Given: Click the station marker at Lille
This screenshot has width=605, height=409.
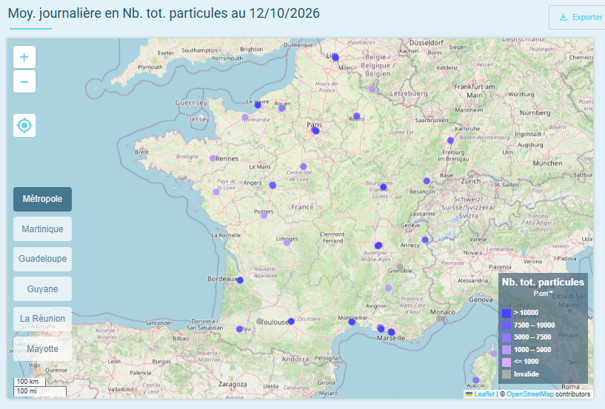Looking at the screenshot, I should point(335,57).
